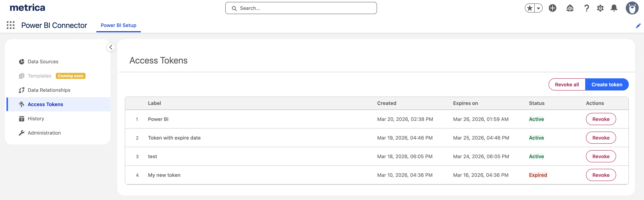
Task: Open the setup gear icon
Action: tap(600, 8)
